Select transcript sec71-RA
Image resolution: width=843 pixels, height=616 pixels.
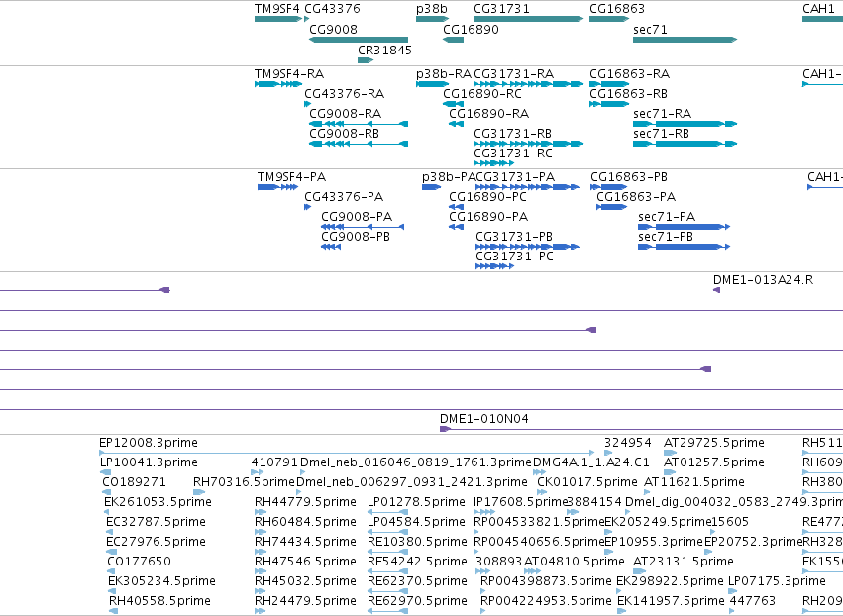[x=685, y=124]
